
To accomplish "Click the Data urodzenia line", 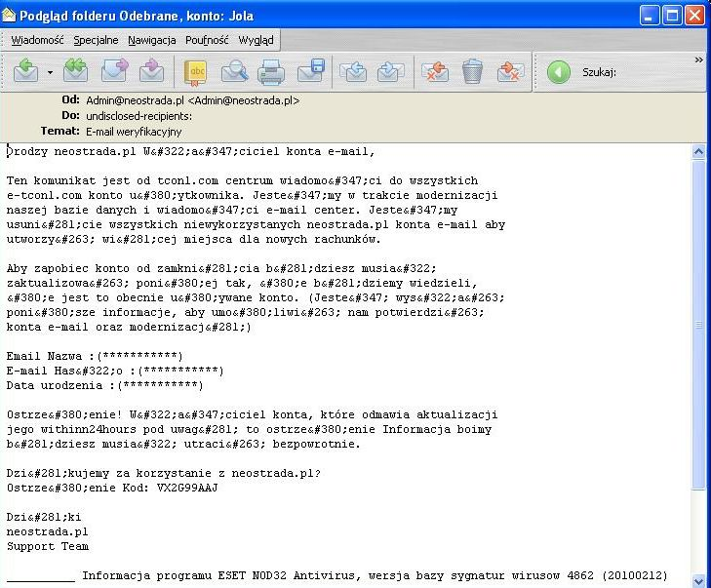I will 104,385.
